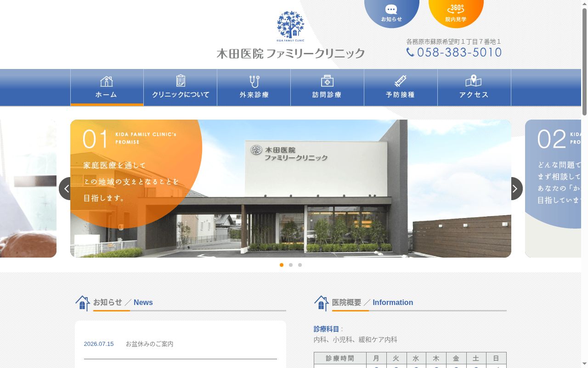Click the map pin icon above アクセス
Image resolution: width=588 pixels, height=368 pixels.
point(474,81)
